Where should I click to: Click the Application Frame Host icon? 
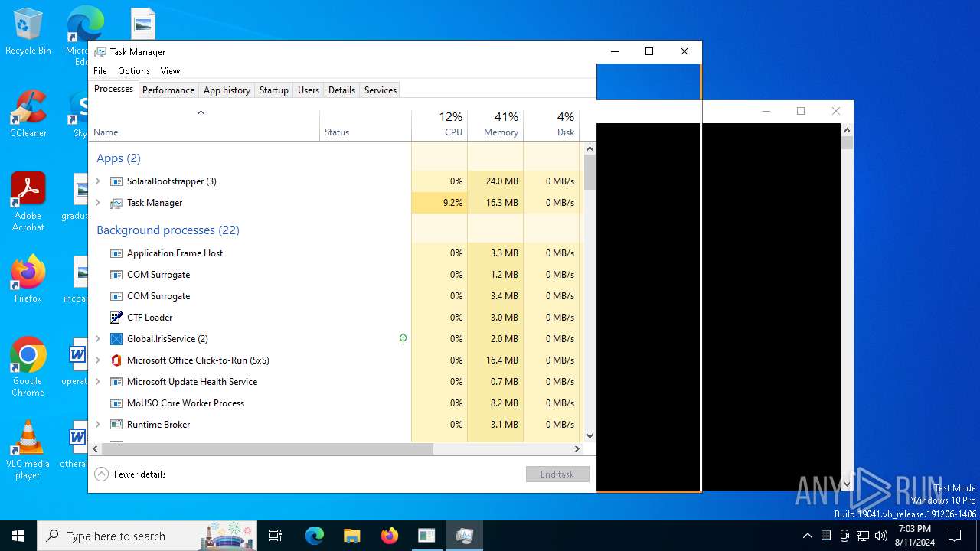tap(116, 253)
